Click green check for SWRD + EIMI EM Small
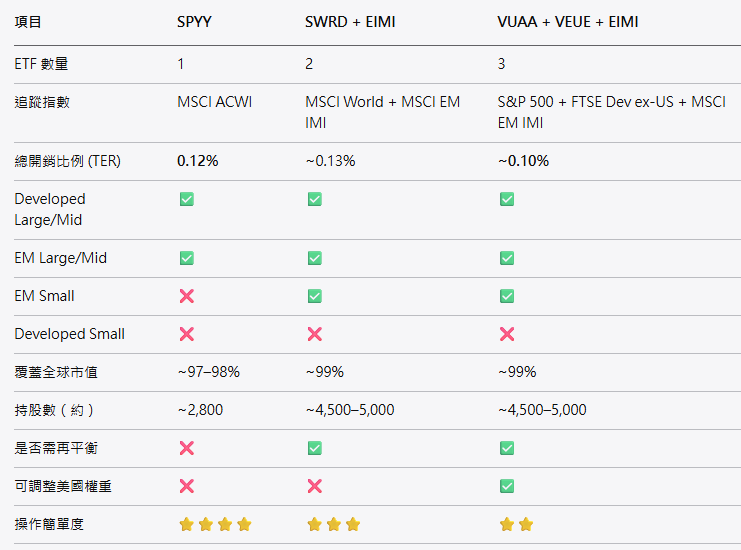This screenshot has height=550, width=741. [314, 296]
